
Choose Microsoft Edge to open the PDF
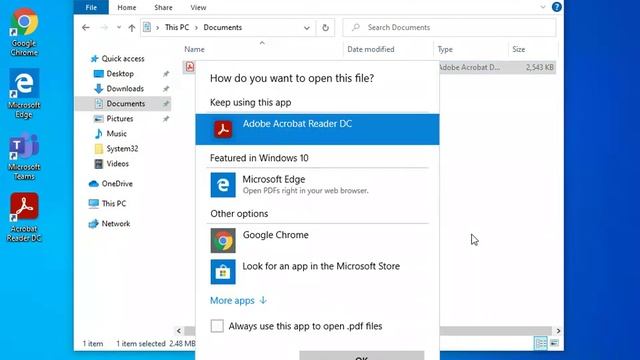click(318, 185)
